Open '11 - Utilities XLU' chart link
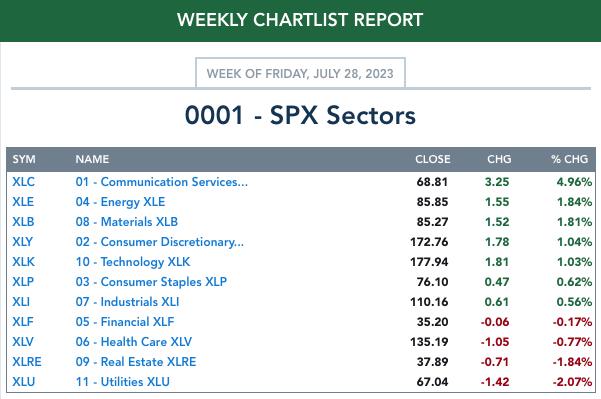Viewport: 601px width, 399px height. click(x=123, y=382)
